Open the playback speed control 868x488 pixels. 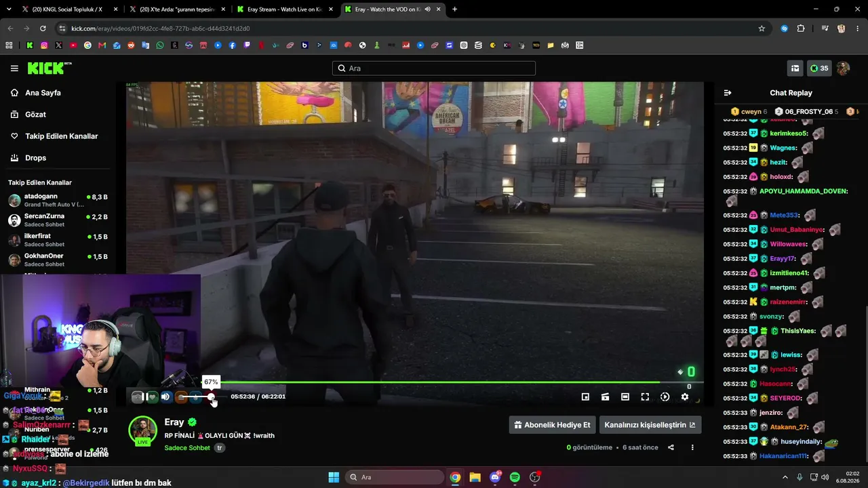[665, 396]
